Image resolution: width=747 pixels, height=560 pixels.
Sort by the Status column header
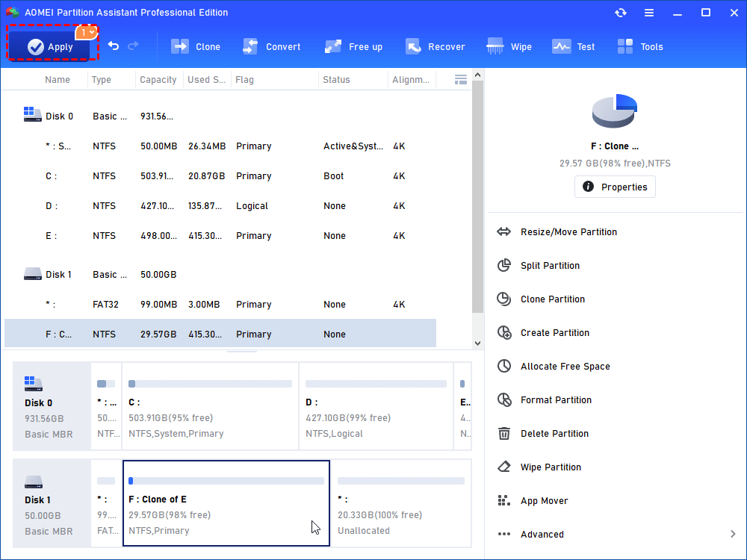[336, 80]
